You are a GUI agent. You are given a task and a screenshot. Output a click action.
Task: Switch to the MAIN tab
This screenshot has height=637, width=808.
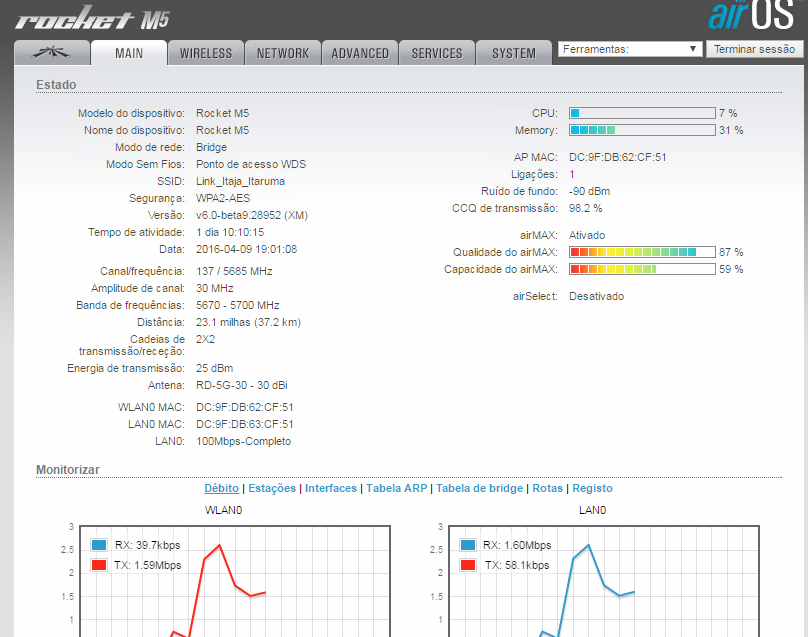(129, 53)
